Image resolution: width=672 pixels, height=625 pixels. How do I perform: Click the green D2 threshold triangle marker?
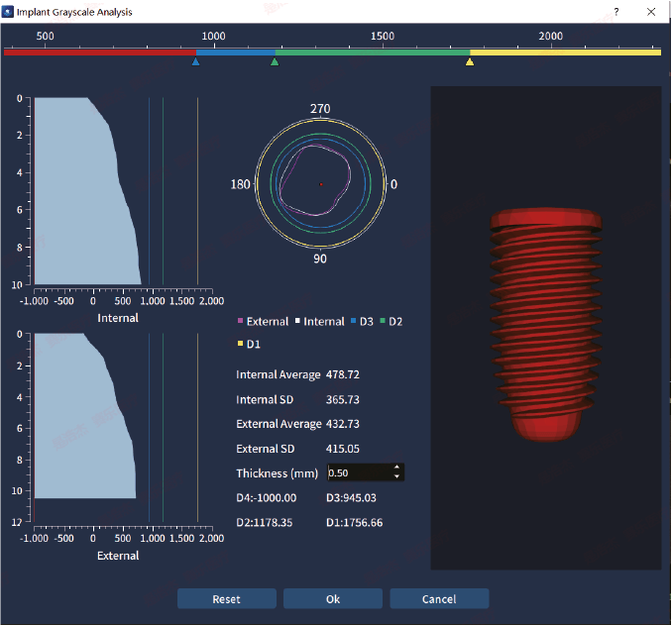(275, 61)
